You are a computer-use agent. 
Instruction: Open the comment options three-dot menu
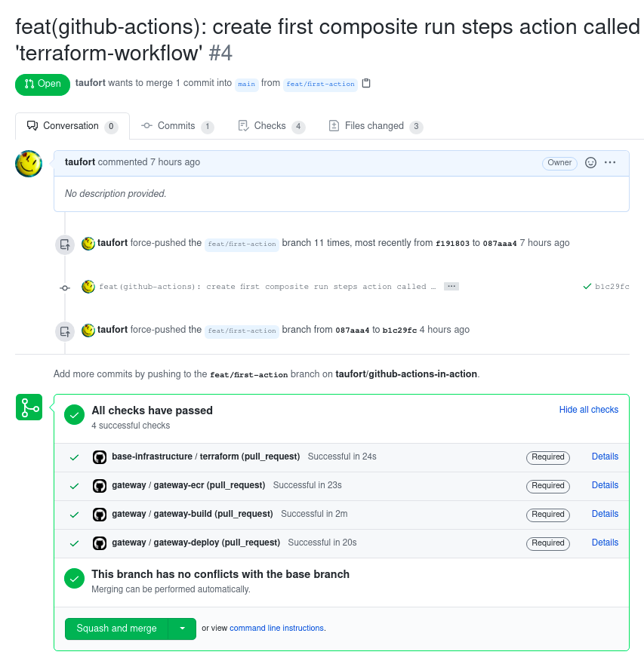point(610,162)
